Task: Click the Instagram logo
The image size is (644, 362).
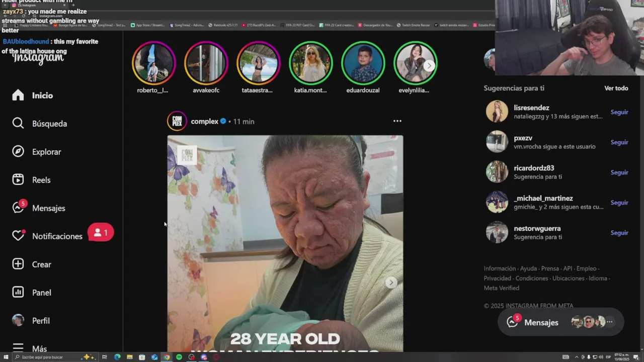Action: coord(38,57)
